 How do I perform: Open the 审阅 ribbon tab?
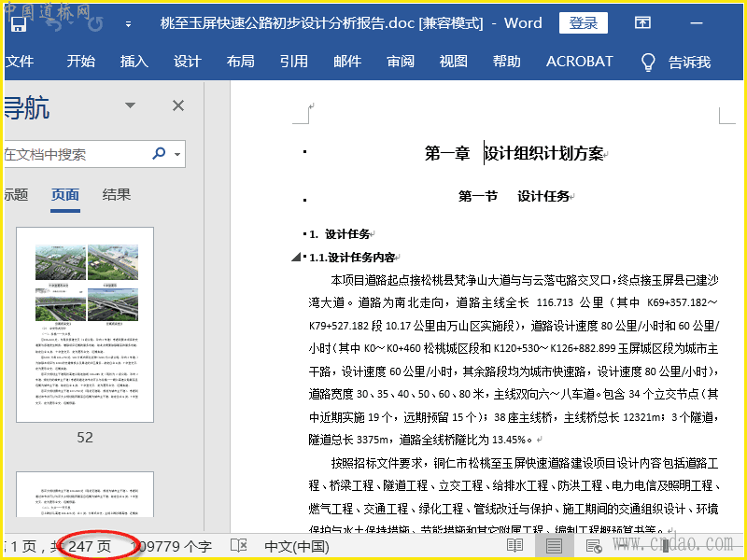click(401, 62)
